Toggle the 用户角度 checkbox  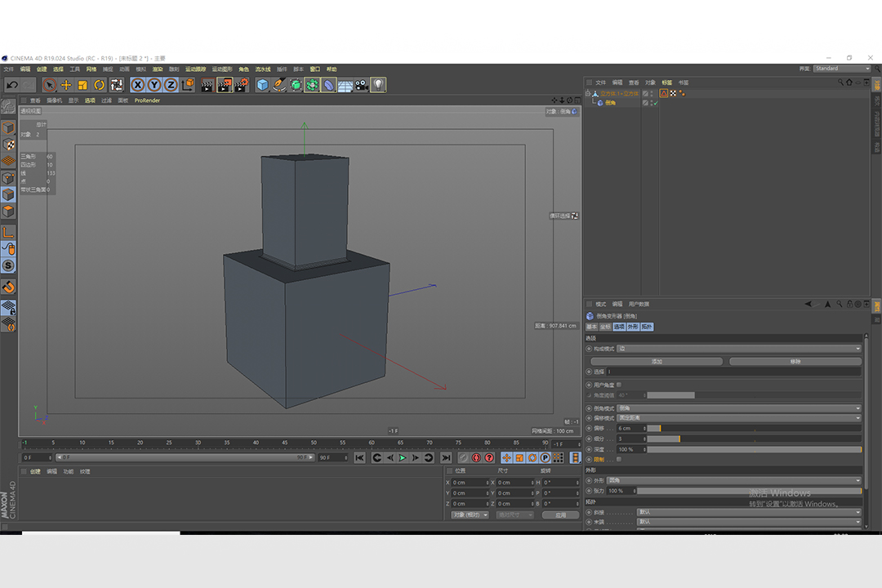[x=619, y=385]
